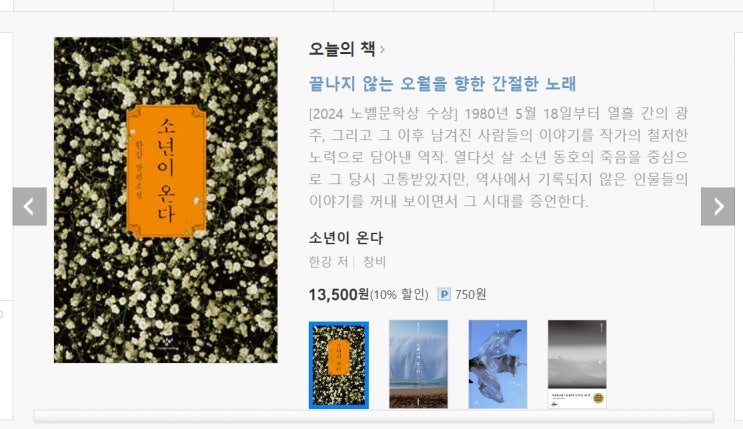743x429 pixels.
Task: Click the (10% 할인) discount text
Action: coord(399,295)
